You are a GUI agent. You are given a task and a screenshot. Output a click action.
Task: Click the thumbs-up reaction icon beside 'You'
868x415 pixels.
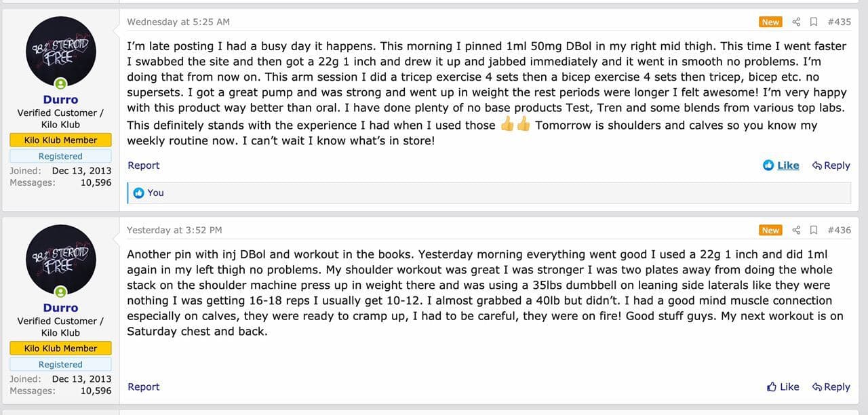[139, 193]
